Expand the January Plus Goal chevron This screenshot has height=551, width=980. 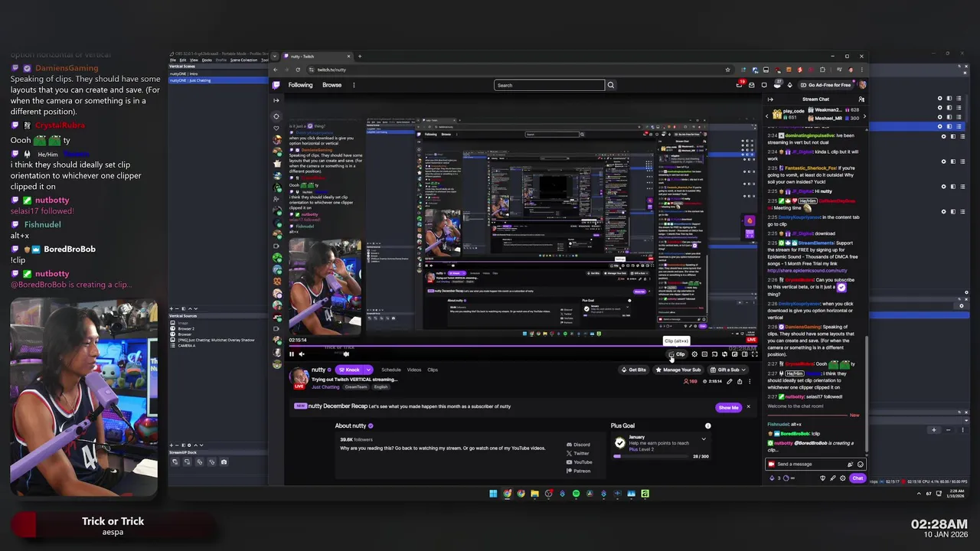pyautogui.click(x=704, y=439)
